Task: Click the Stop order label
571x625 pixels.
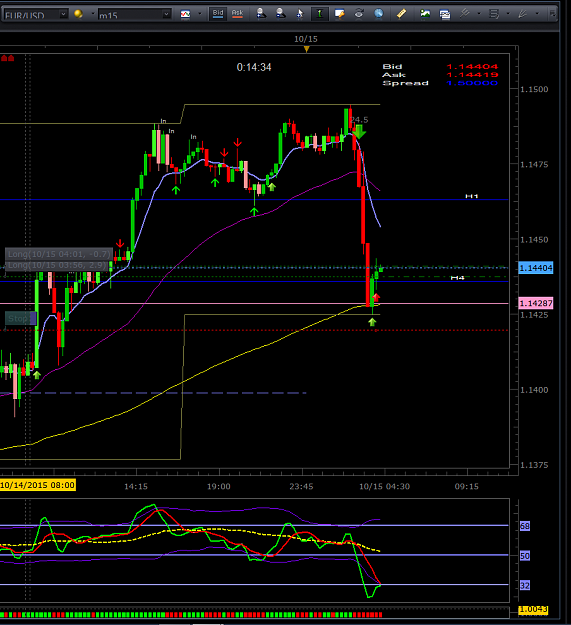Action: (x=20, y=318)
